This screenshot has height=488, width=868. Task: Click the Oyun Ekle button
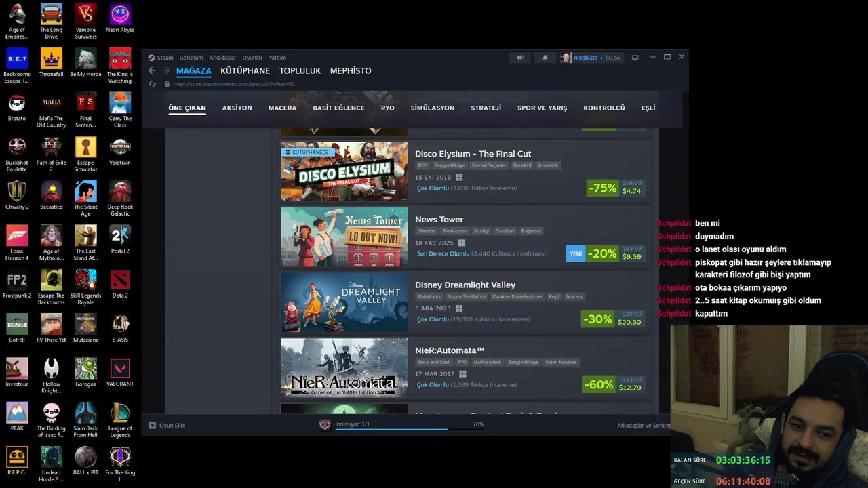pyautogui.click(x=167, y=425)
